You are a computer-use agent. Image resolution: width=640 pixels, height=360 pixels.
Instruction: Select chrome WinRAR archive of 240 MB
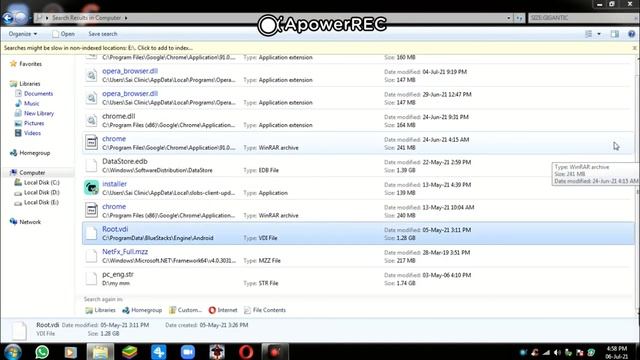tap(358, 211)
